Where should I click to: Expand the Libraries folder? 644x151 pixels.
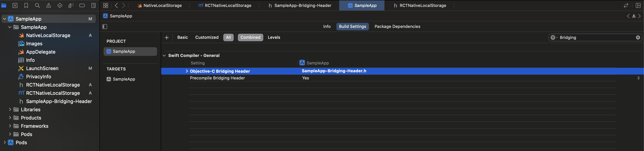(10, 109)
